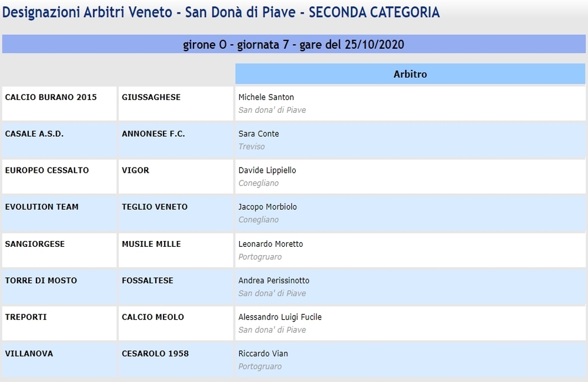Image resolution: width=588 pixels, height=382 pixels.
Task: Click MUSILE MILLE team name
Action: tap(151, 244)
